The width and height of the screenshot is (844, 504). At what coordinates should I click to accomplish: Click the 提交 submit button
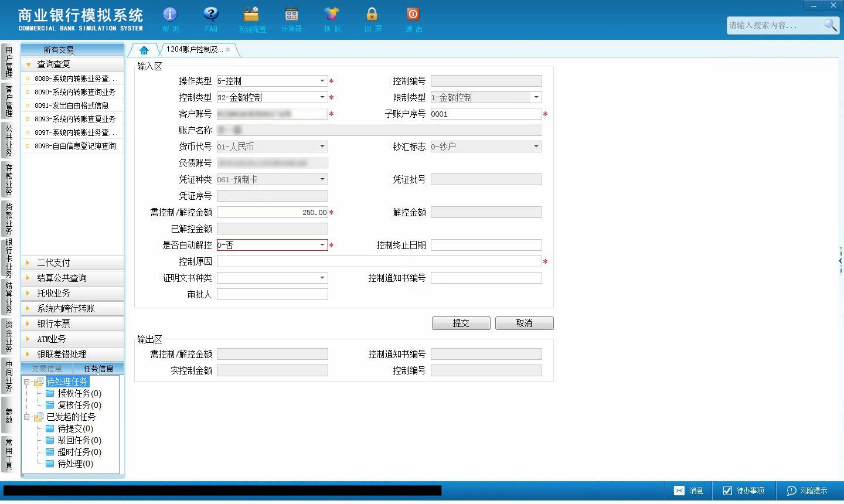(461, 323)
